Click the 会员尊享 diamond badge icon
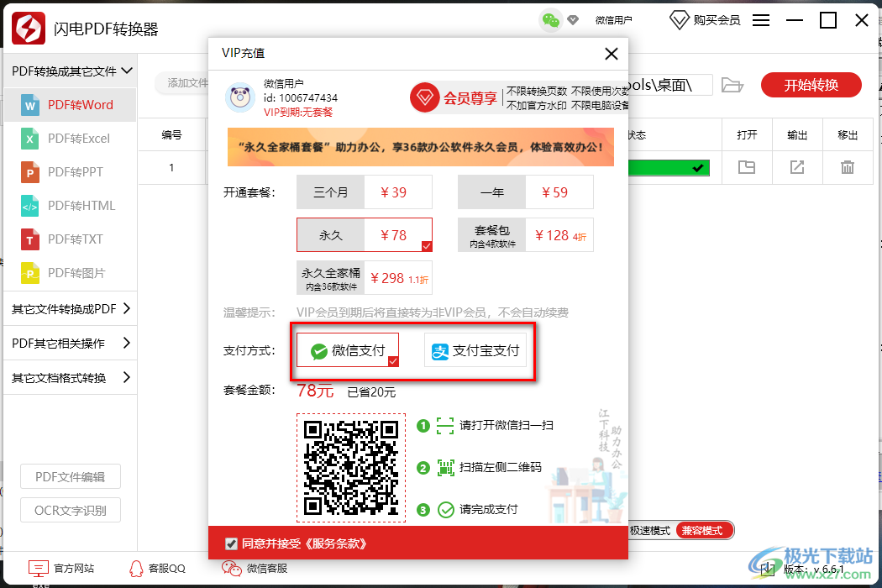This screenshot has height=588, width=882. coord(425,98)
